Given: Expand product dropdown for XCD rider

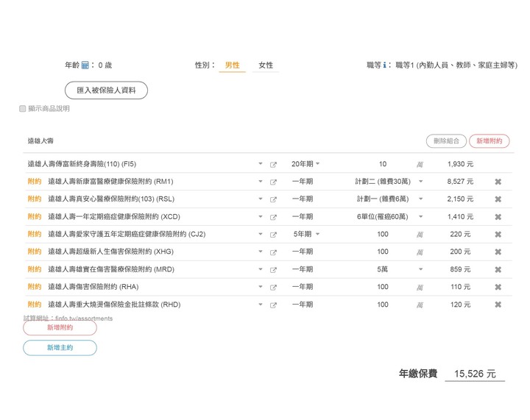Looking at the screenshot, I should pyautogui.click(x=261, y=216).
